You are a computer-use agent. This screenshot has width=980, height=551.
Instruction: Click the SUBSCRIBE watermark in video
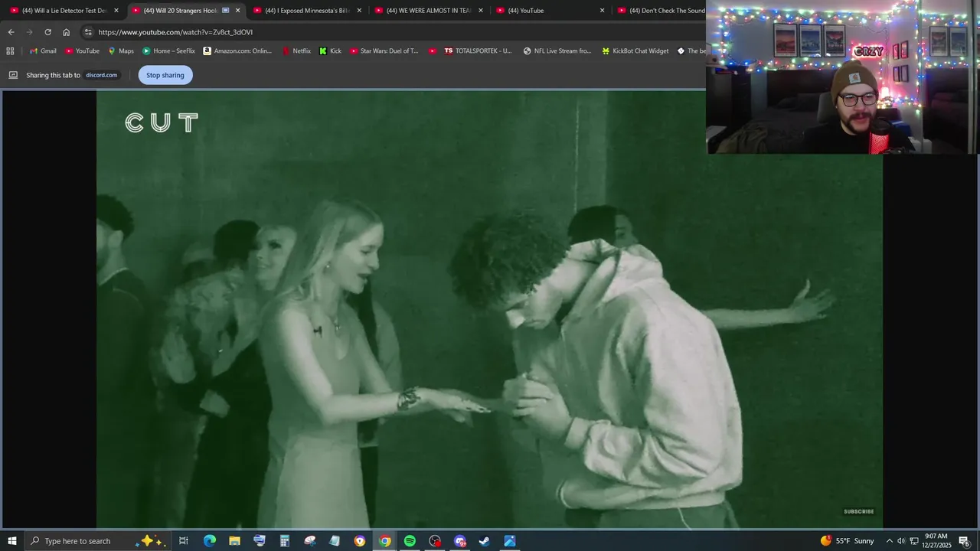[x=859, y=511]
